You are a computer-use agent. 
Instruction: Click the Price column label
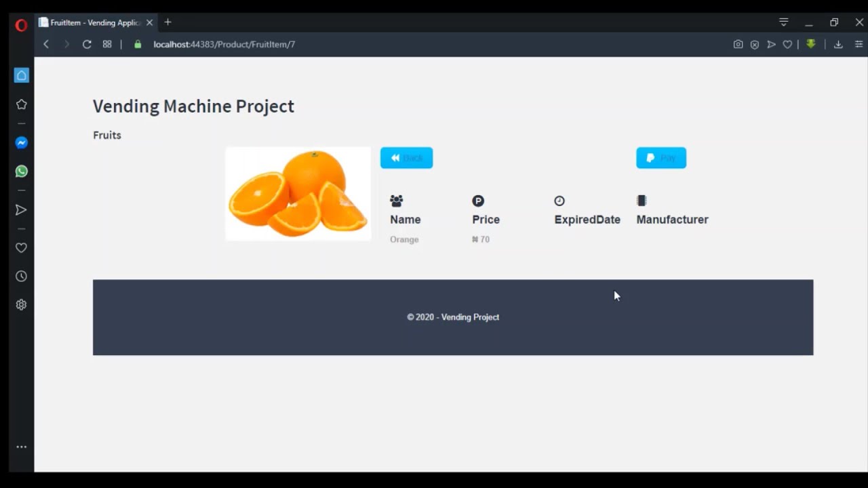coord(486,220)
